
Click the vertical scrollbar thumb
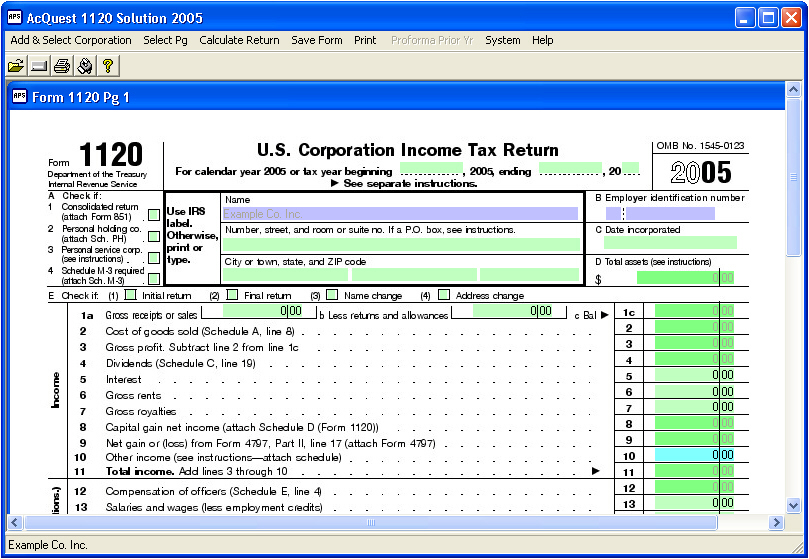[794, 177]
